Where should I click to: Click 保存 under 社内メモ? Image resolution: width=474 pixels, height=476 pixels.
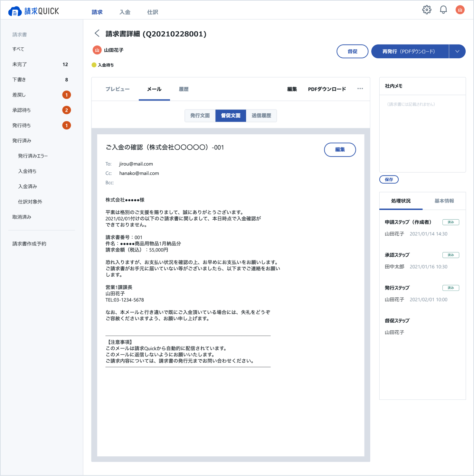389,179
